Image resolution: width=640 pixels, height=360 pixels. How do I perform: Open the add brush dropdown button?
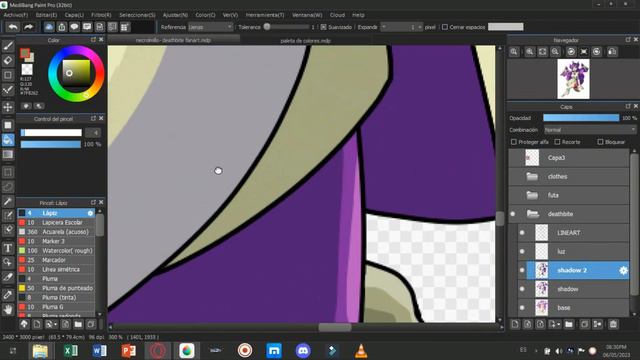[51, 324]
